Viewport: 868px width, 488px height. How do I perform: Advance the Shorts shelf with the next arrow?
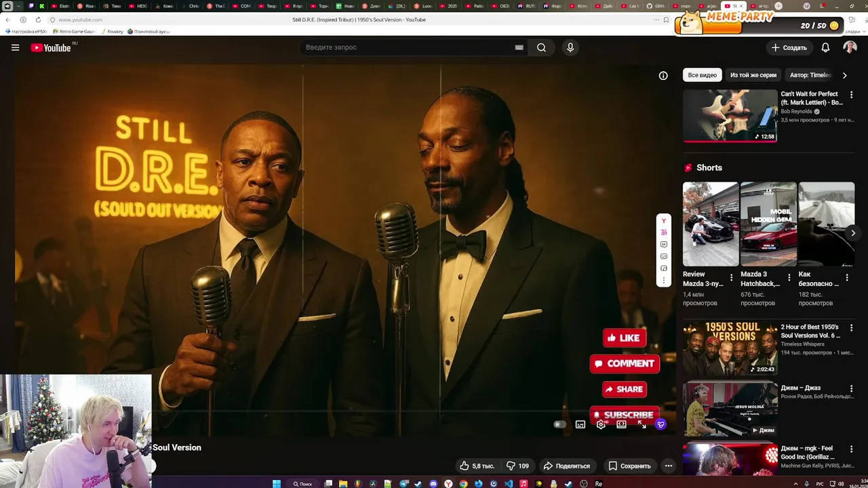tap(852, 233)
